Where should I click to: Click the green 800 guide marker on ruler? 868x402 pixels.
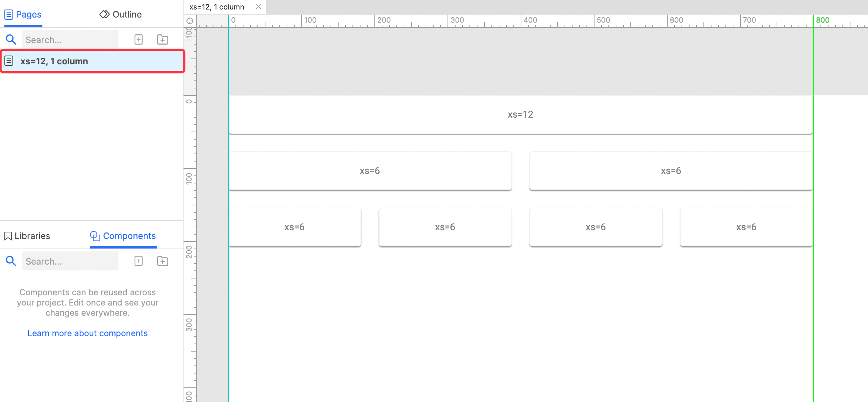pos(822,20)
